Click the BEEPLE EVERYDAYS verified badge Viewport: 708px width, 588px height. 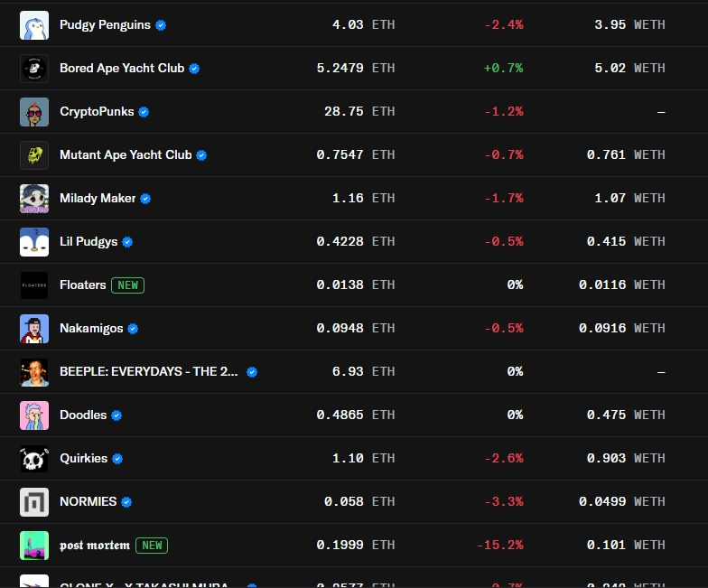pos(252,372)
